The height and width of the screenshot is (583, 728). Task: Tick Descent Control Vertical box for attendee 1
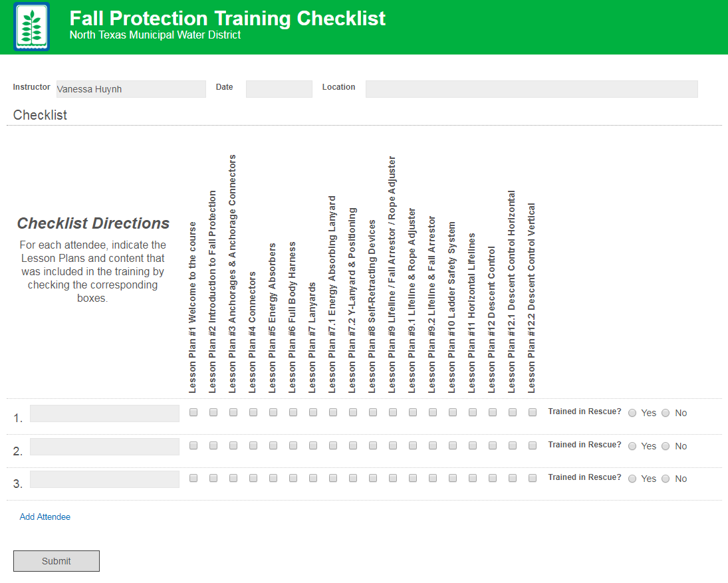tap(533, 412)
